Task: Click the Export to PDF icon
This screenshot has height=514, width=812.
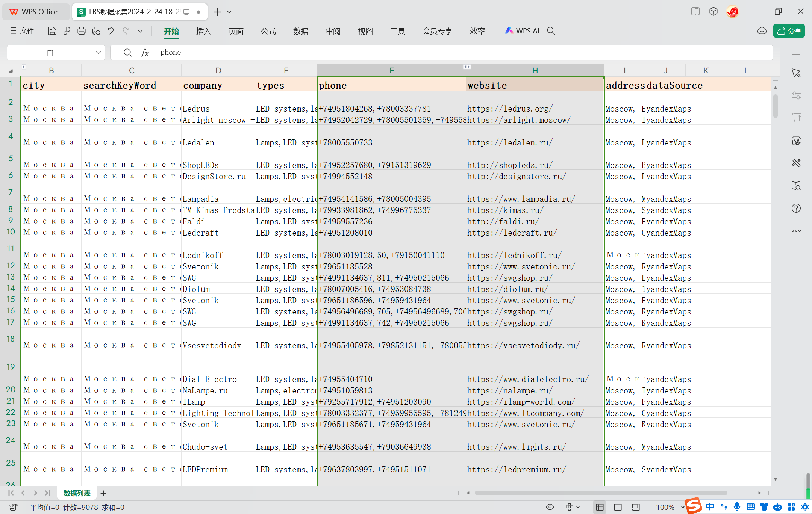Action: click(x=67, y=31)
